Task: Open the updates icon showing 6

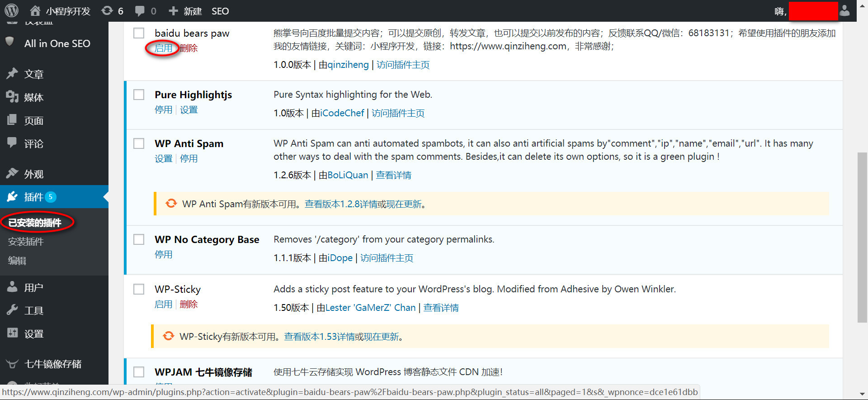Action: pyautogui.click(x=107, y=10)
